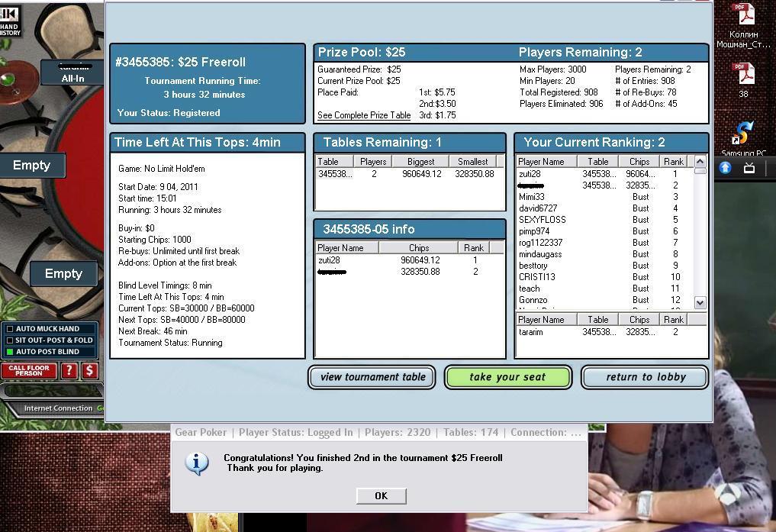Select mindaugass in ranking list
This screenshot has width=776, height=532.
[604, 254]
